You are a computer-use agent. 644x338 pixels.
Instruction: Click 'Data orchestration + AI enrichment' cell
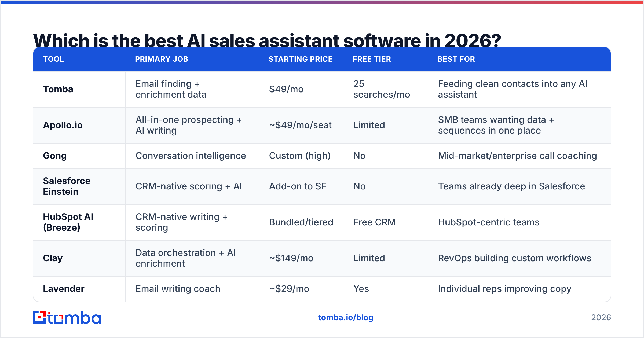pos(192,258)
